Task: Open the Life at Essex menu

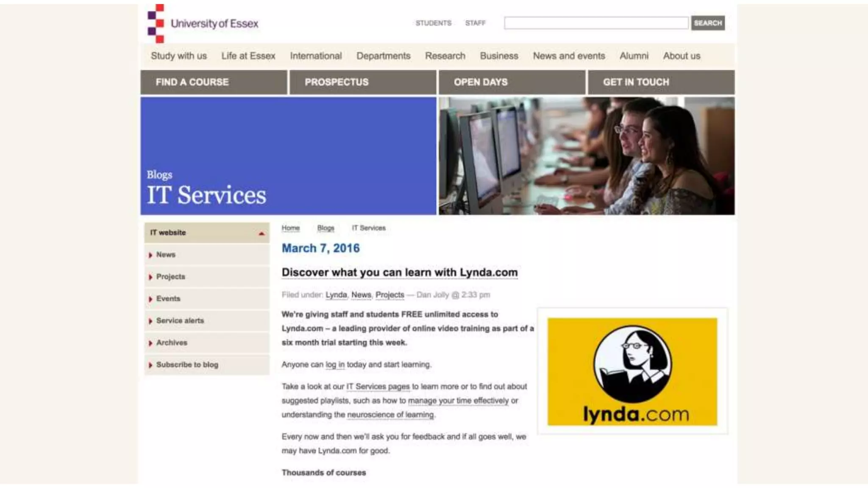Action: coord(248,56)
